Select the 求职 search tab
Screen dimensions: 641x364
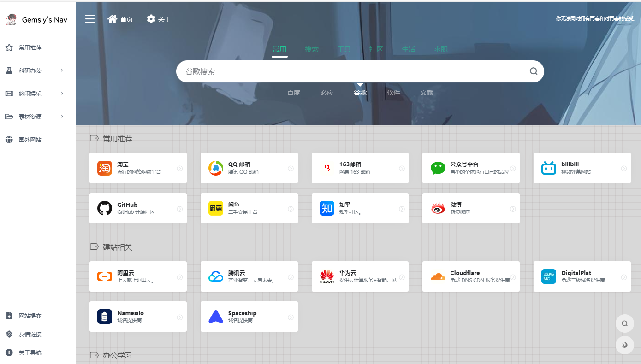pos(440,49)
